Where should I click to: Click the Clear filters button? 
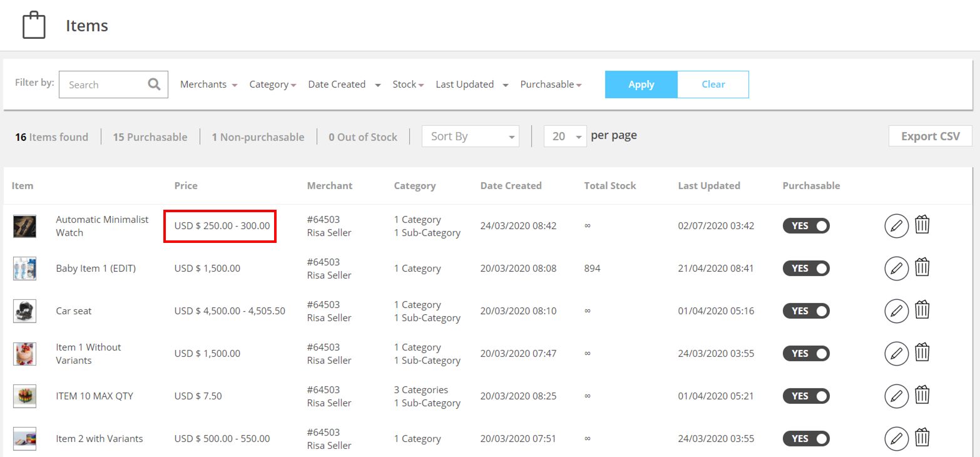713,85
